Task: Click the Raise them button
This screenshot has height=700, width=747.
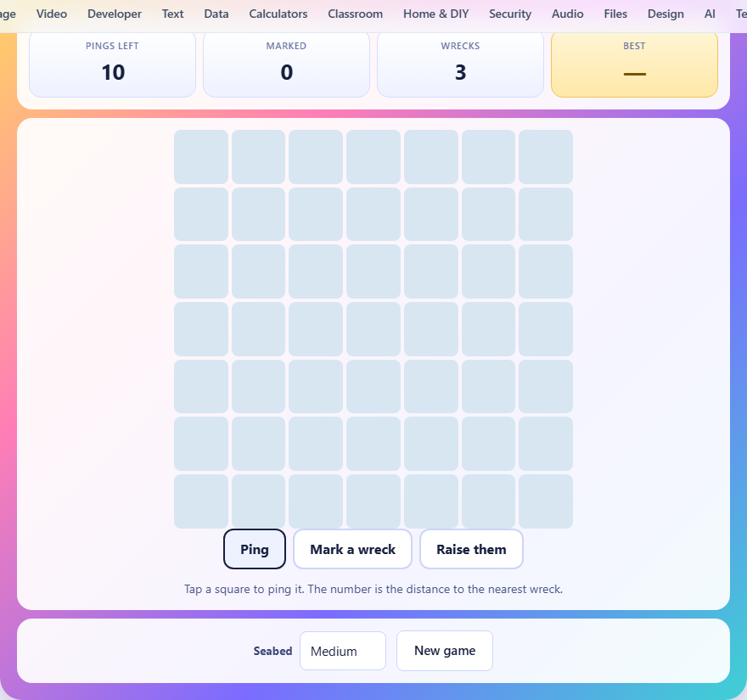Action: 471,549
